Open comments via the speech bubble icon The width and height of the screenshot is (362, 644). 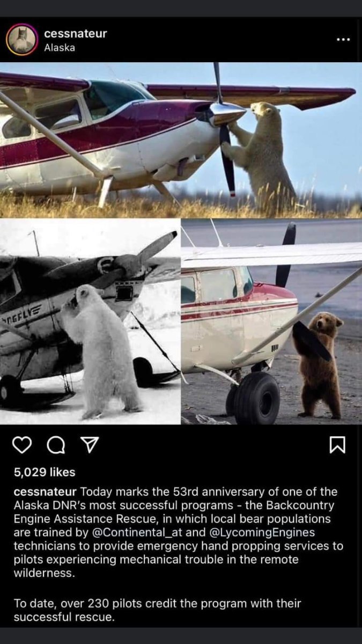pos(55,445)
